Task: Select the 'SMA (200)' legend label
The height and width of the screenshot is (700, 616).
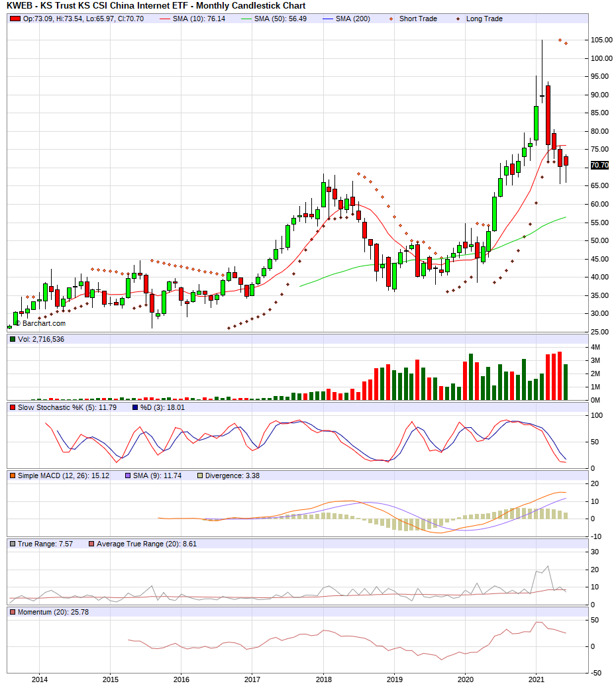Action: [x=352, y=19]
